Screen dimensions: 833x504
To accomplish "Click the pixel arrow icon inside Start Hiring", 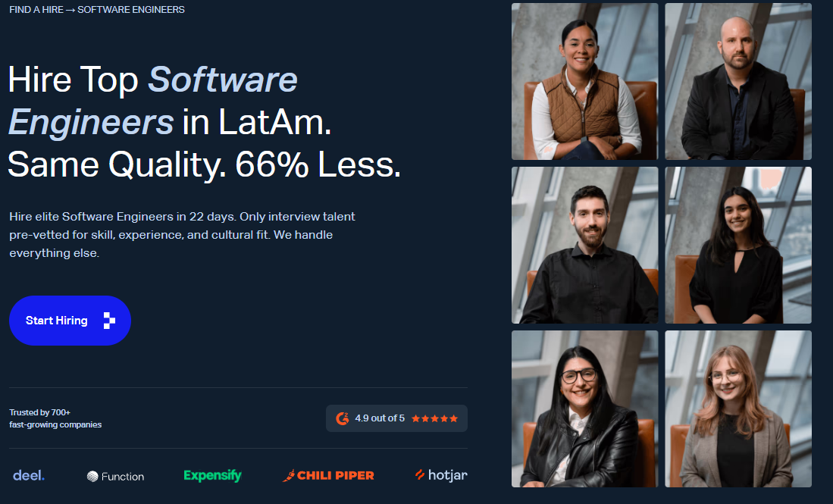I will coord(109,321).
